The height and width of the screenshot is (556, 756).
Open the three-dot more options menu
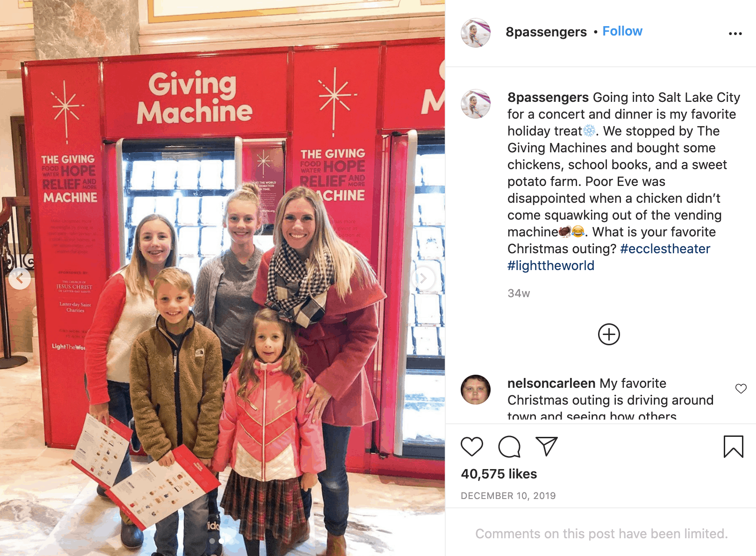[735, 34]
